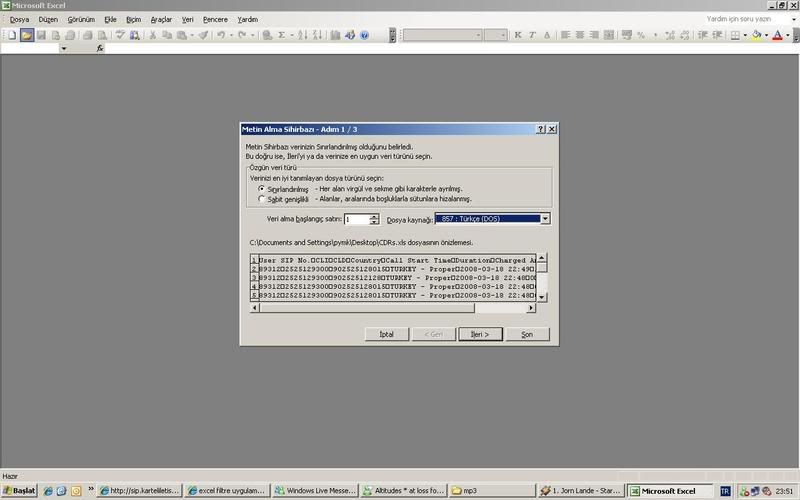Click the preview horizontal scrollbar track
This screenshot has width=800, height=500.
click(x=503, y=308)
